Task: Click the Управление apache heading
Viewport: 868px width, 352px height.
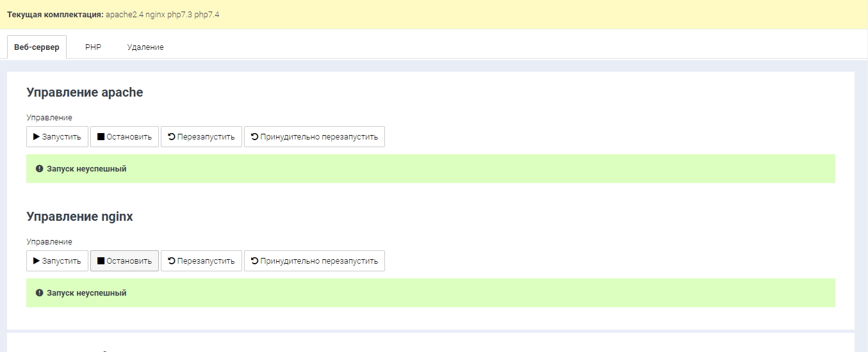Action: click(x=85, y=93)
